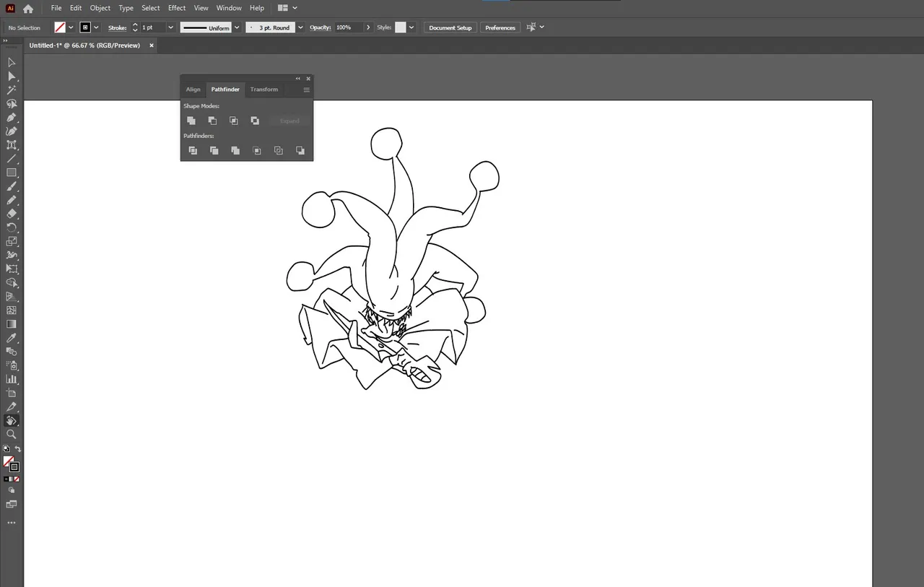The image size is (924, 587).
Task: Change the screen mode
Action: coord(12,504)
